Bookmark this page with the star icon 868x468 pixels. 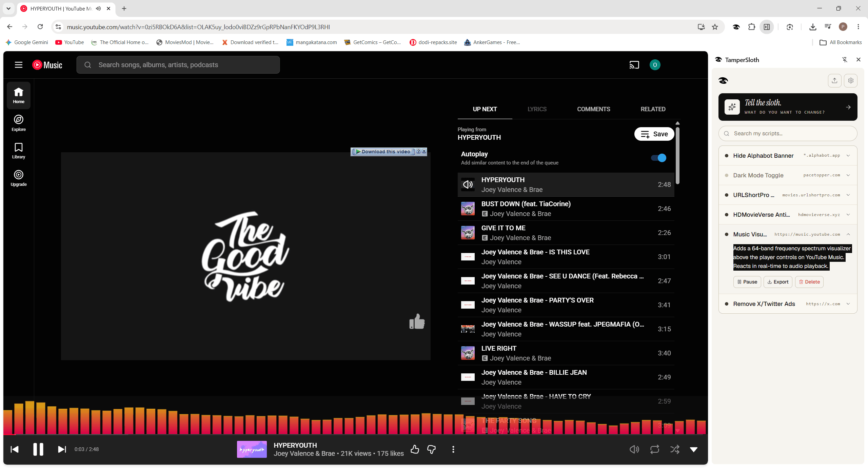tap(715, 27)
